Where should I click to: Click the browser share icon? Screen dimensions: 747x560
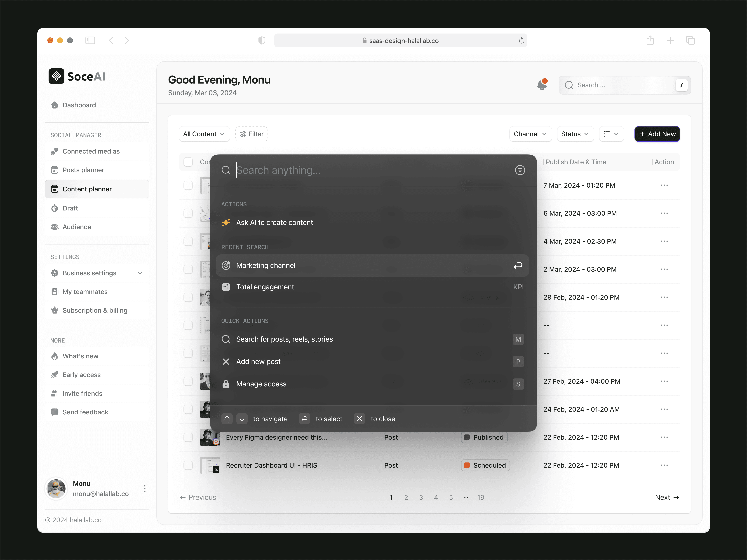pyautogui.click(x=650, y=40)
